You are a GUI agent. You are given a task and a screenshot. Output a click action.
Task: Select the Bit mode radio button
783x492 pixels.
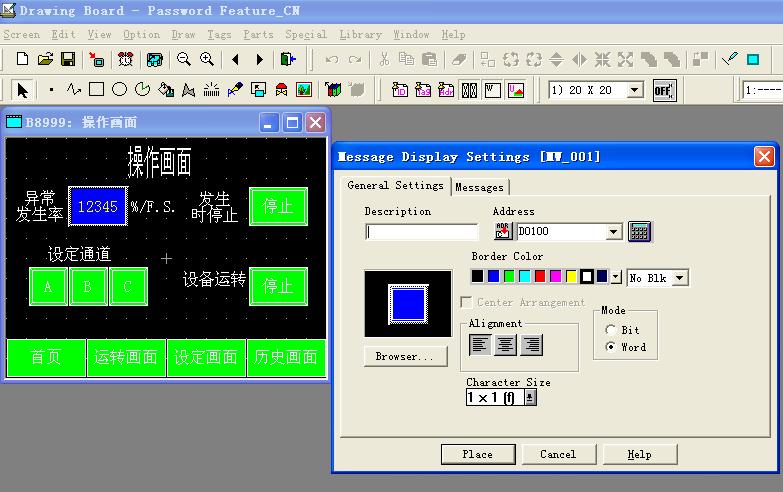pyautogui.click(x=611, y=330)
